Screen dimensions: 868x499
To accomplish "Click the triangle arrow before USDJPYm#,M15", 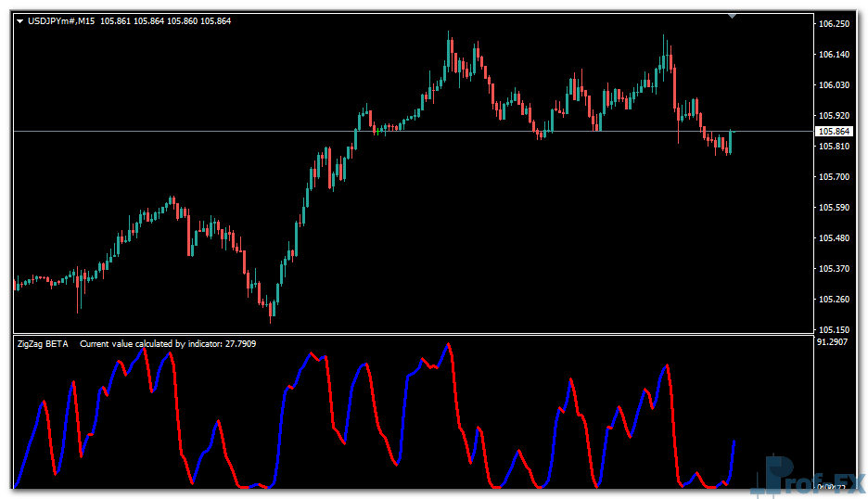I will pos(21,21).
